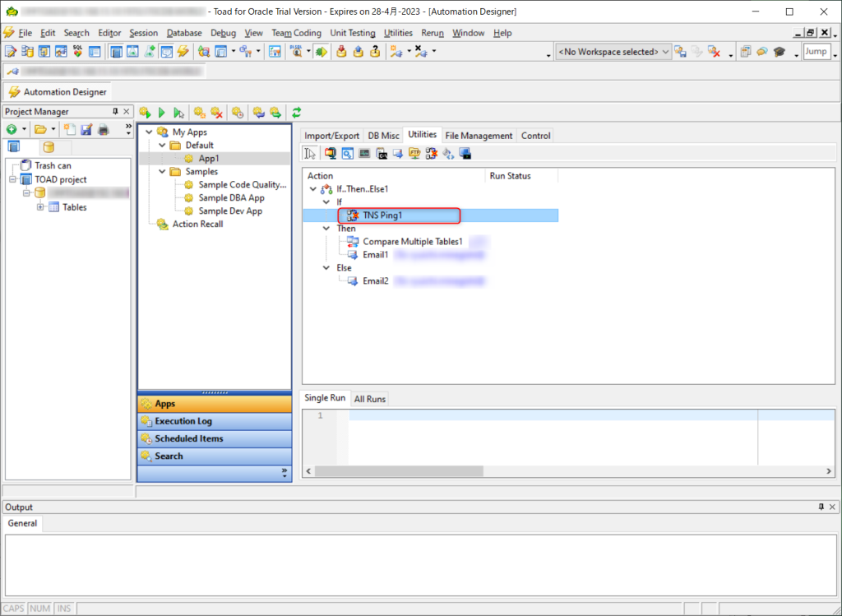Open the Execution Log section
Screen dimensions: 842x616
pyautogui.click(x=215, y=421)
